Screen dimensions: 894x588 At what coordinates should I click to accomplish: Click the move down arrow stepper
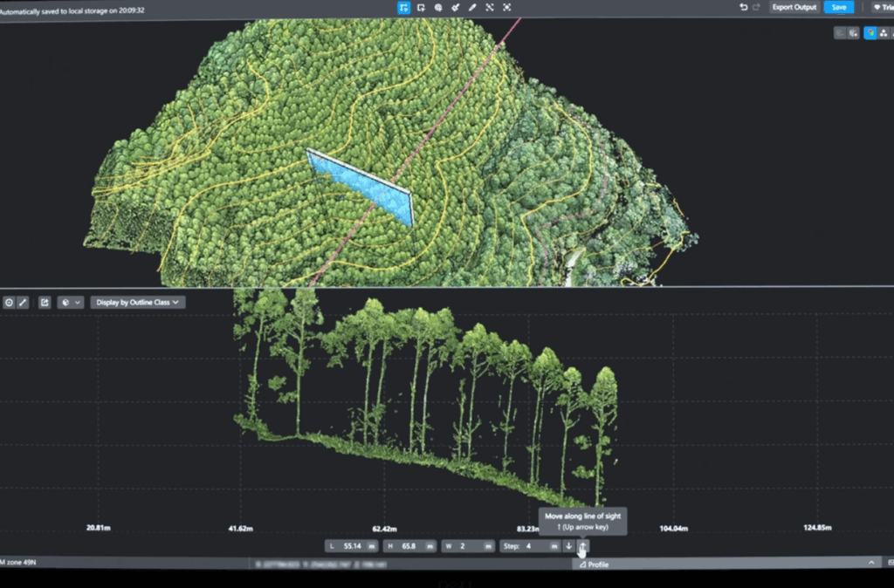569,546
